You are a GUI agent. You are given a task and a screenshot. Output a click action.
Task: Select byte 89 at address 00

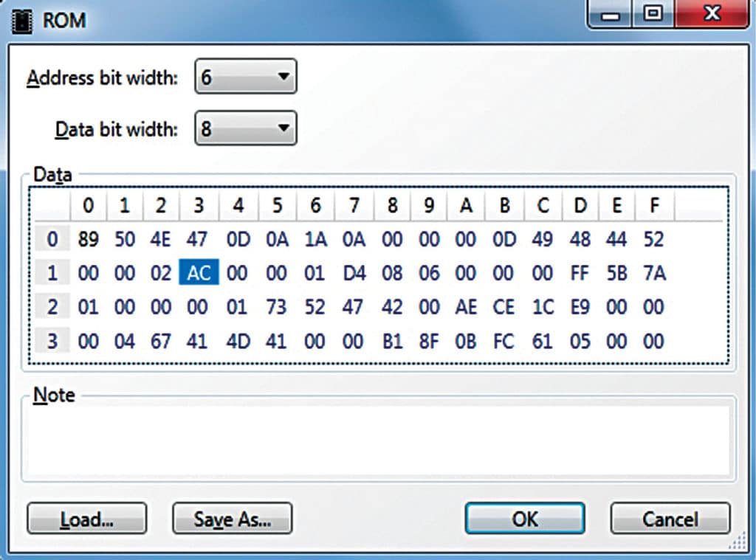coord(88,239)
